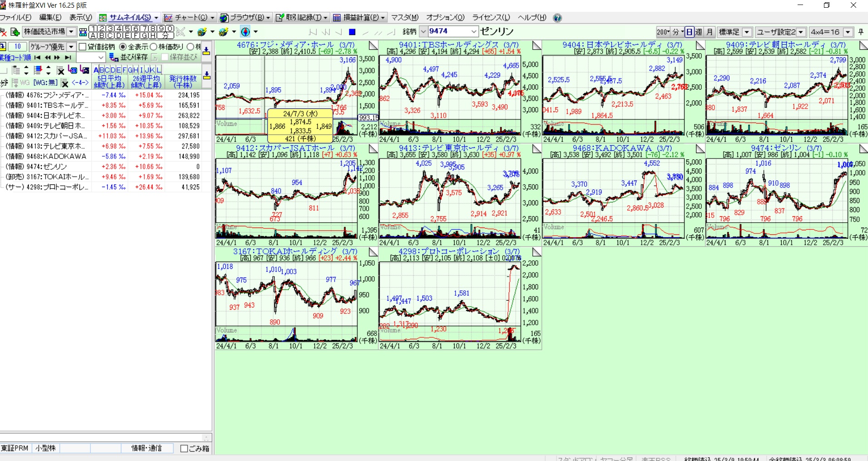Click the grid layout icon beside market dropdown
868x461 pixels.
coord(83,32)
